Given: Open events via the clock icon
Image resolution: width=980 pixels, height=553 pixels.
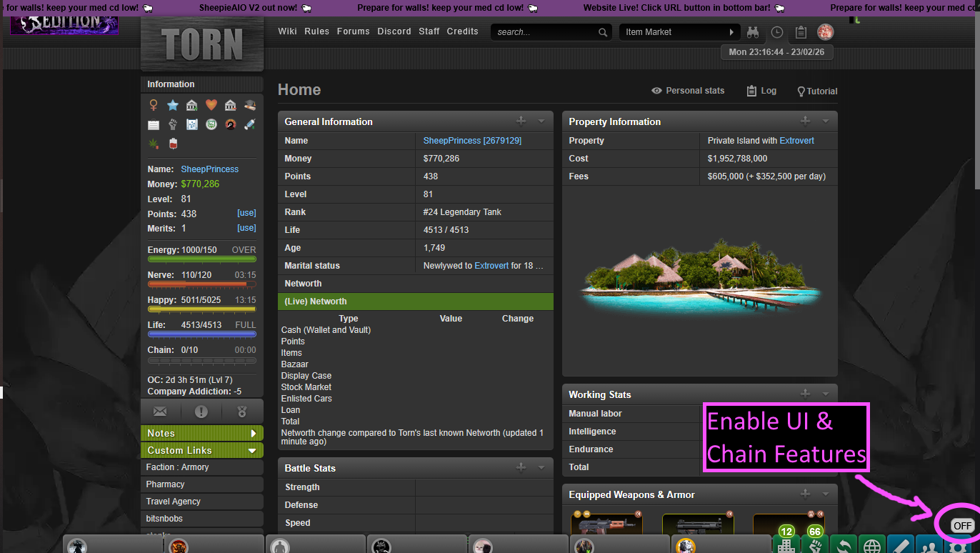Looking at the screenshot, I should click(x=776, y=32).
